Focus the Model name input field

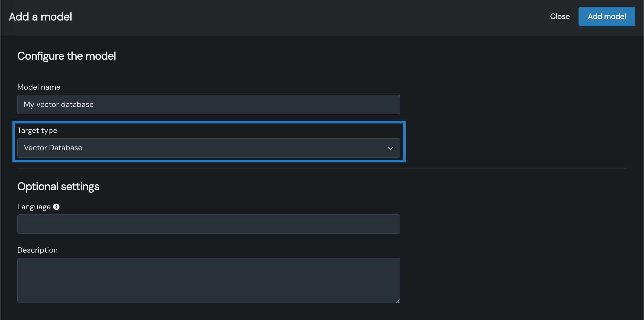click(208, 105)
